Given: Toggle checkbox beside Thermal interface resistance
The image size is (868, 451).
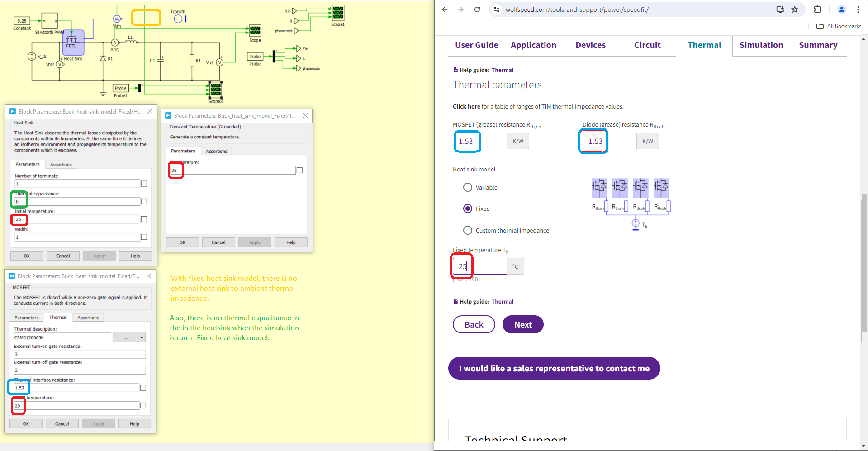Looking at the screenshot, I should [143, 388].
